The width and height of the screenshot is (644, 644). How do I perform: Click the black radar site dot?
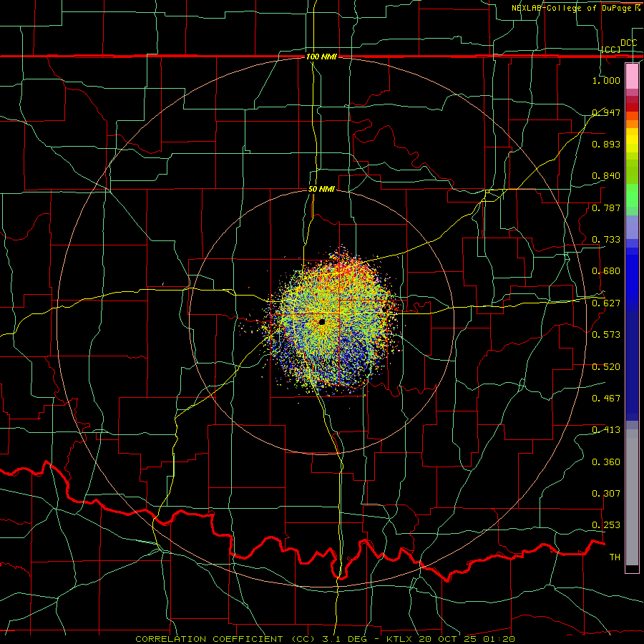click(322, 322)
